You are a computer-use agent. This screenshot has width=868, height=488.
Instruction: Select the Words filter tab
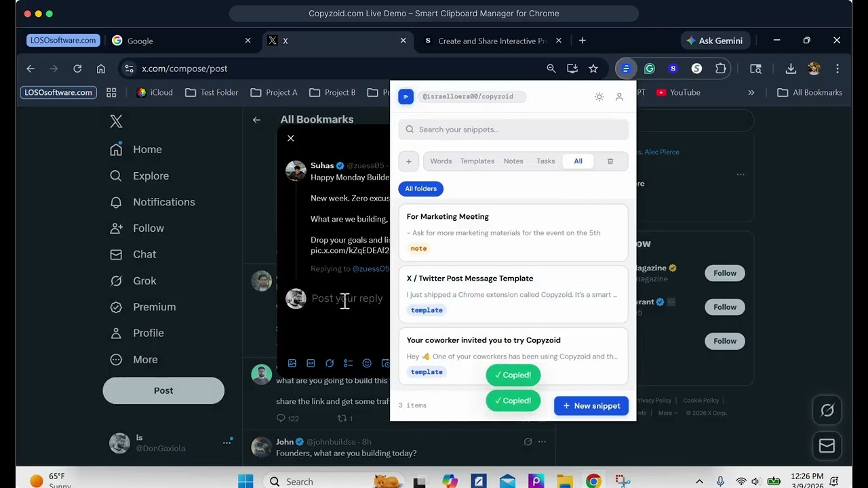point(441,161)
